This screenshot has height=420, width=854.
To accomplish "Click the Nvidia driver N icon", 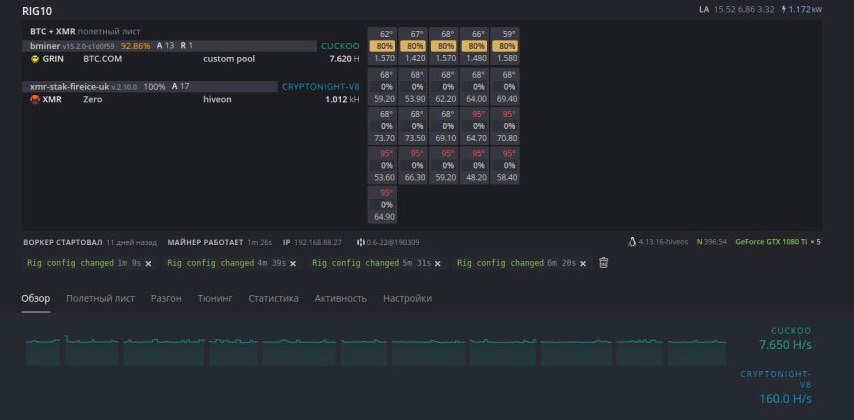I will point(699,242).
